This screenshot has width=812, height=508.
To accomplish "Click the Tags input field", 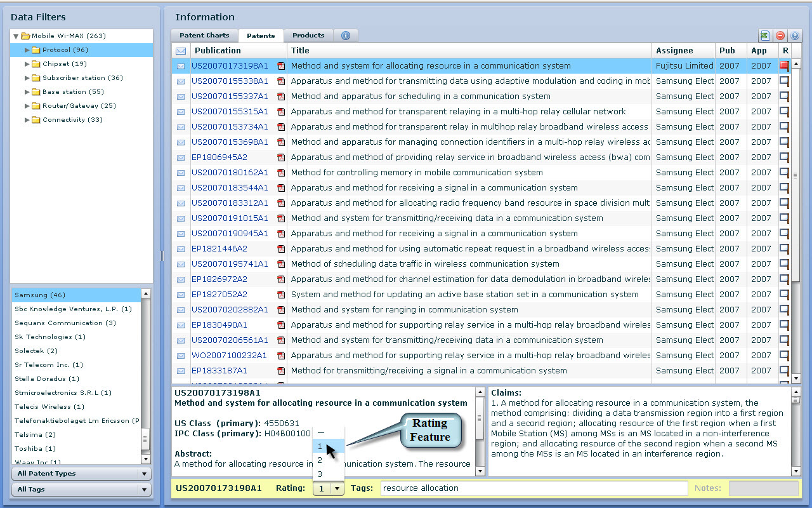I will (x=534, y=488).
